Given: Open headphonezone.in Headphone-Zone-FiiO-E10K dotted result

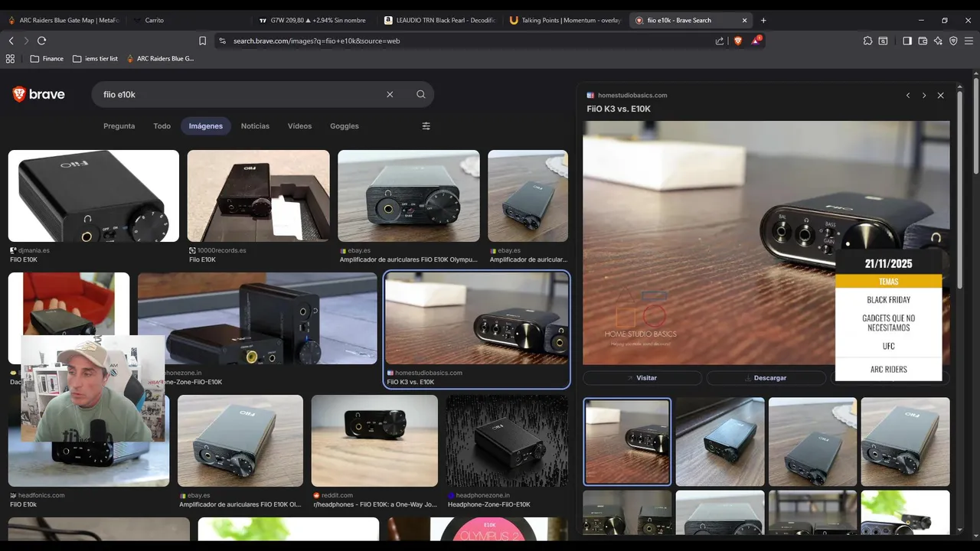Looking at the screenshot, I should (x=508, y=441).
